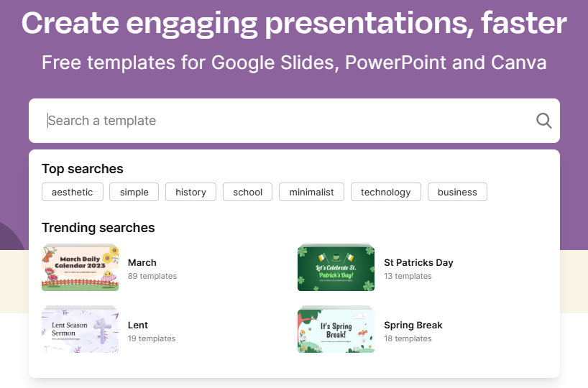Image resolution: width=588 pixels, height=388 pixels.
Task: Pick the 'history' top search tag
Action: [190, 192]
